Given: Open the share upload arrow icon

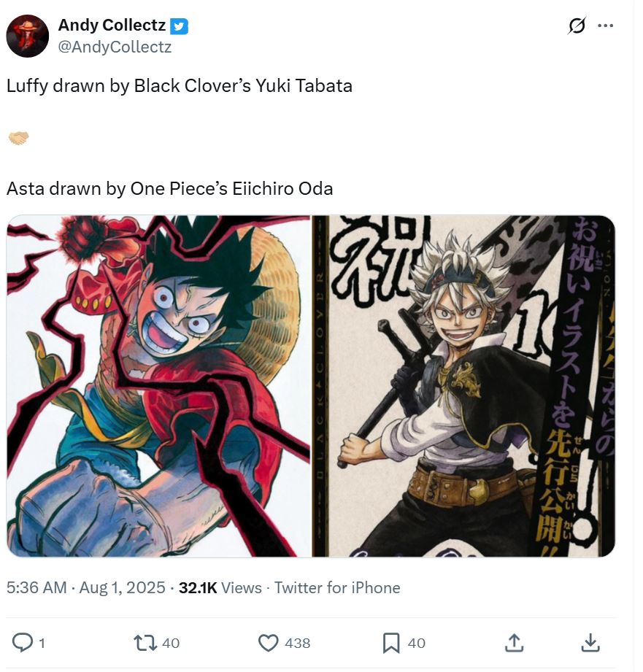Looking at the screenshot, I should [514, 642].
